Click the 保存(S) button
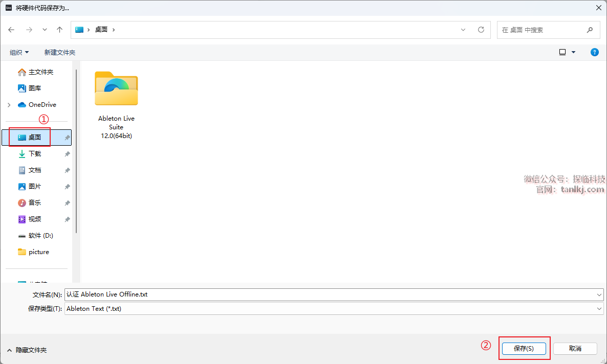The image size is (607, 364). 524,349
